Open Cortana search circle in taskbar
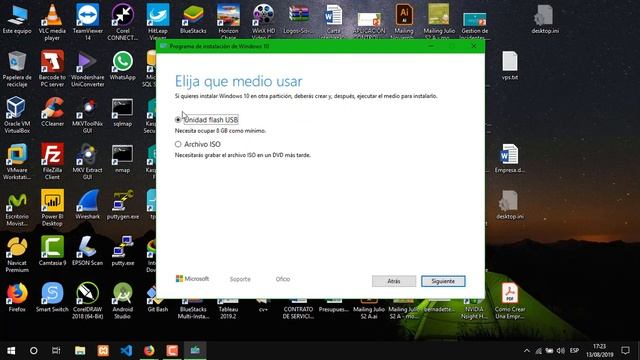640x360 pixels. coord(34,351)
